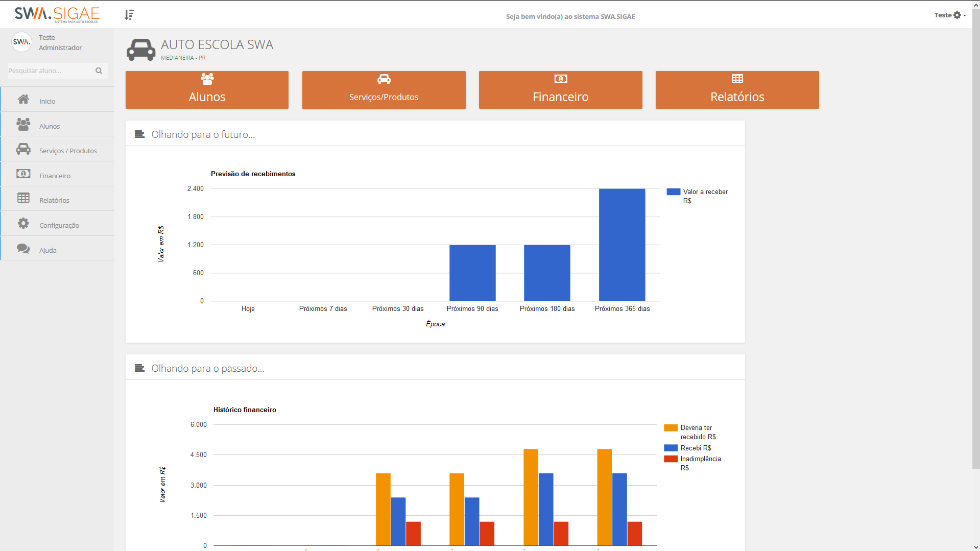Click the SWA.SIGAE logo
The height and width of the screenshot is (551, 980).
point(57,14)
